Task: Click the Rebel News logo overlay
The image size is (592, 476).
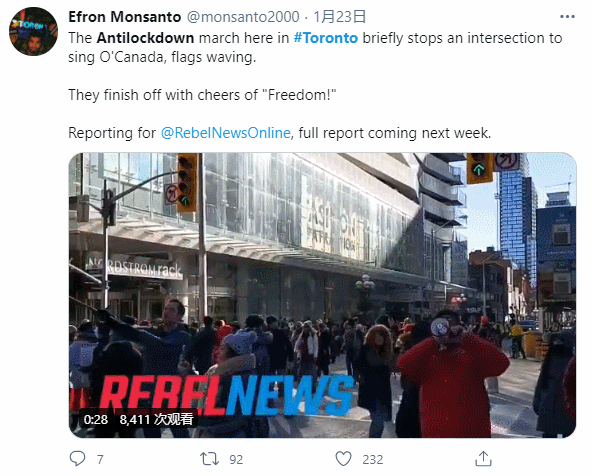Action: point(227,394)
